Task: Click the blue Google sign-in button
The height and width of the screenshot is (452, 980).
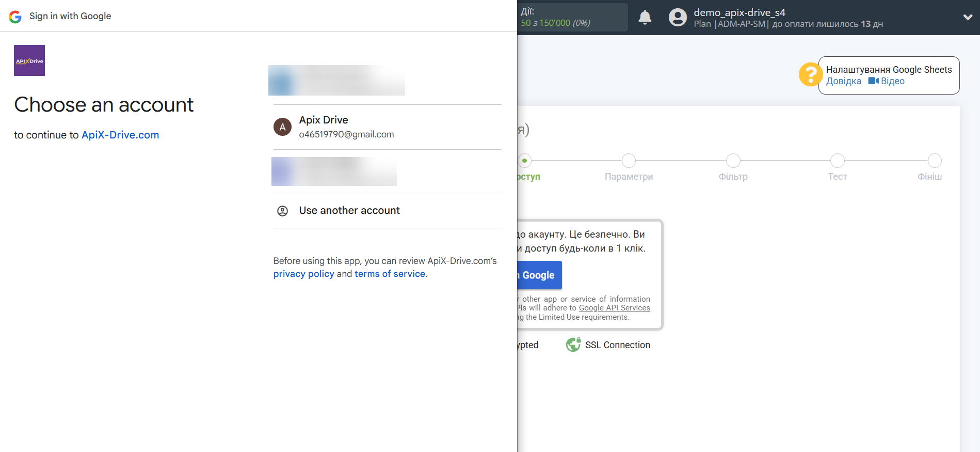Action: click(539, 275)
